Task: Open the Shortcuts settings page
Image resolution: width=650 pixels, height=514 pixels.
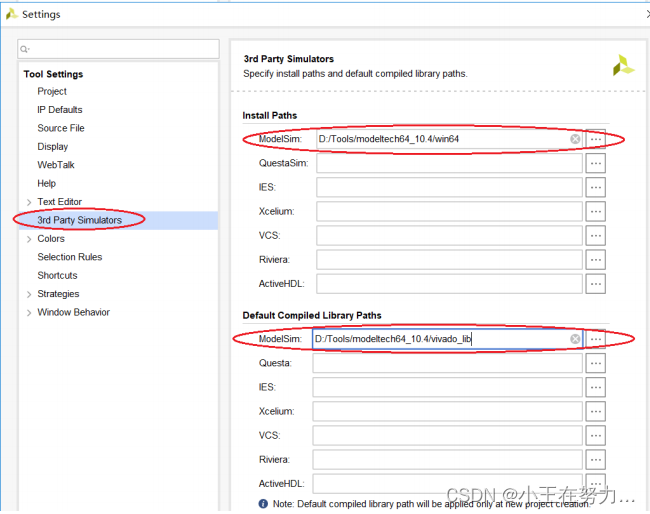Action: coord(57,275)
